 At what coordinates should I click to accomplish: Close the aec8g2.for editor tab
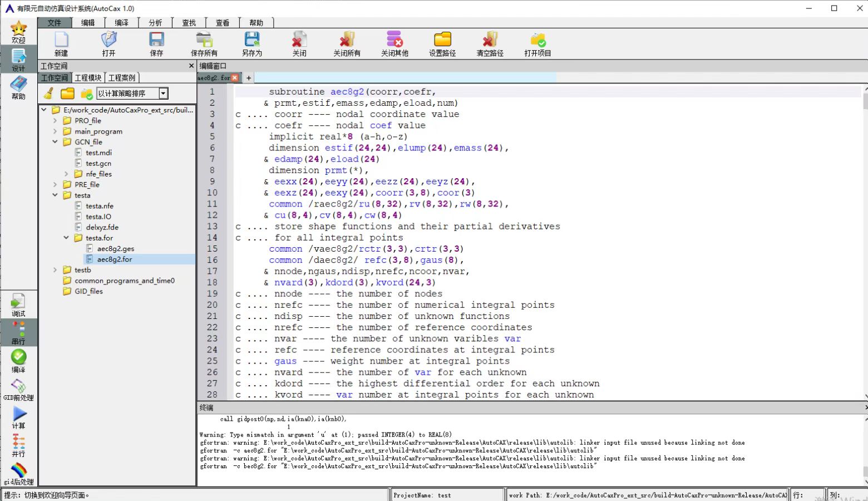click(x=235, y=78)
